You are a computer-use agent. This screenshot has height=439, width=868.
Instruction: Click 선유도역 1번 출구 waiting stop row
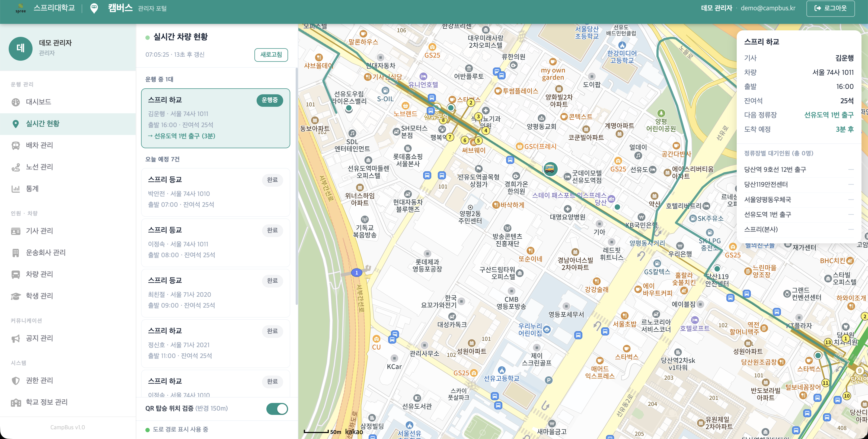[799, 214]
